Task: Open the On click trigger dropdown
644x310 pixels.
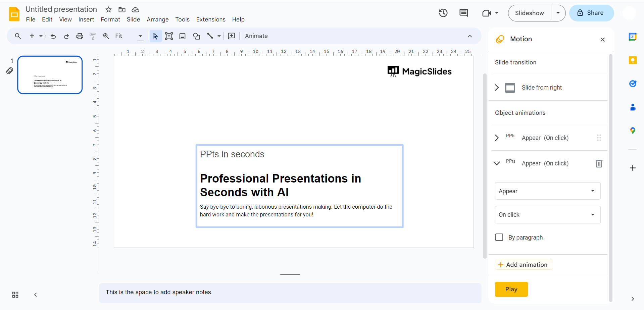Action: pos(548,214)
